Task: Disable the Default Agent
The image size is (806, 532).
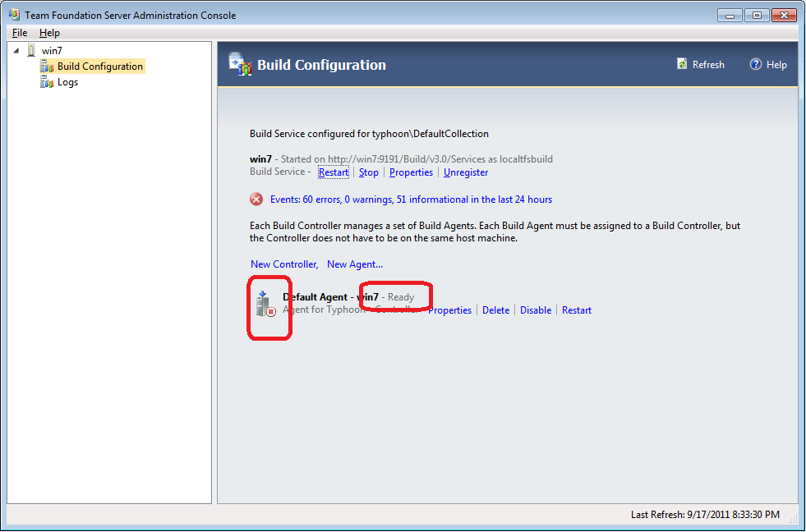Action: point(536,310)
